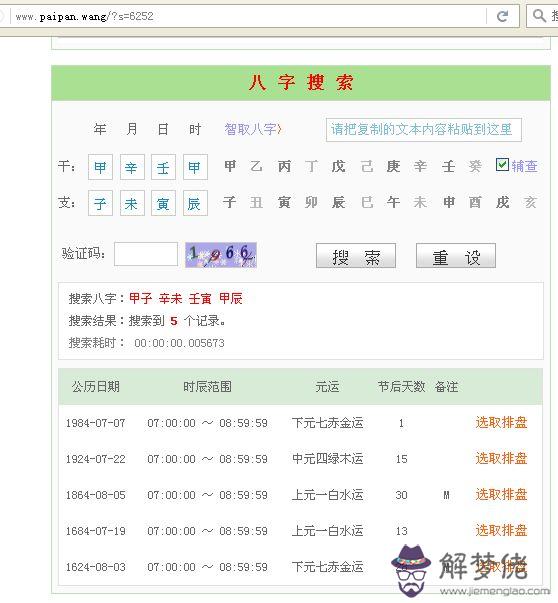
Task: Open 选取排盘 for the 1864-08-05 record
Action: point(501,495)
